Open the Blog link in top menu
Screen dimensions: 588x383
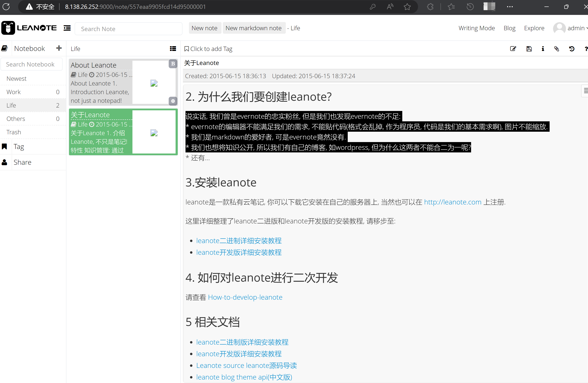pyautogui.click(x=509, y=28)
